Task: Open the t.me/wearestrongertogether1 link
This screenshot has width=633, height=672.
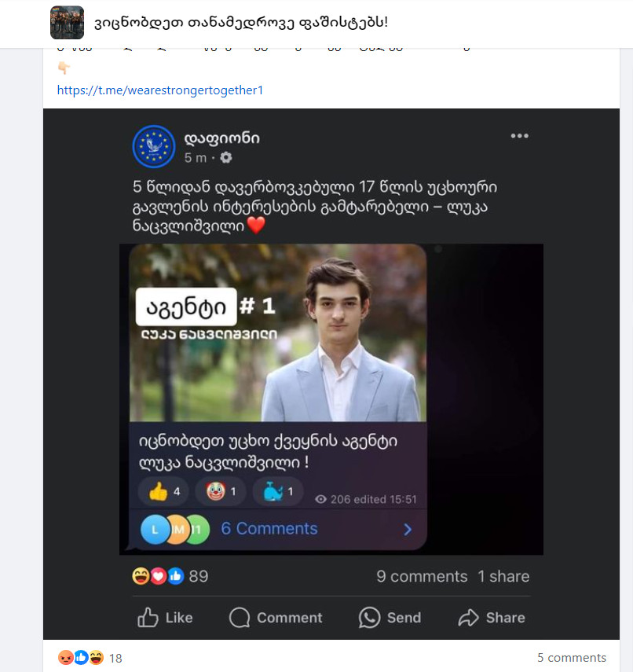Action: (x=159, y=90)
